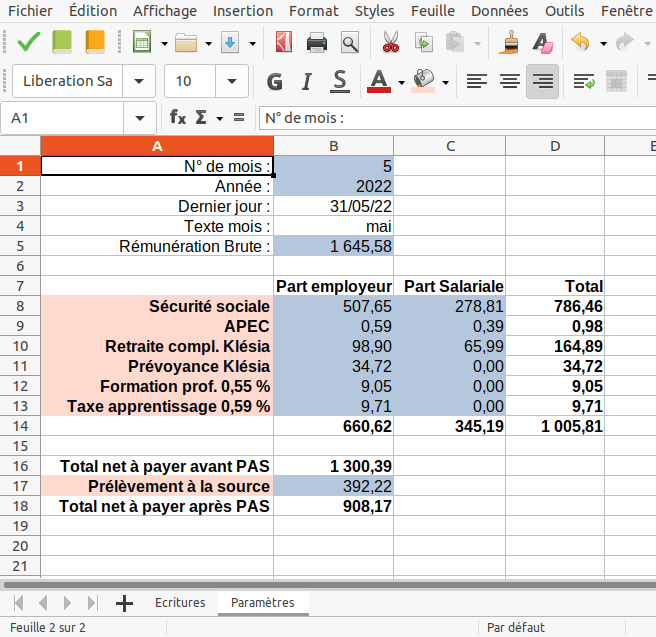Click the center horizontally alignment button

510,81
